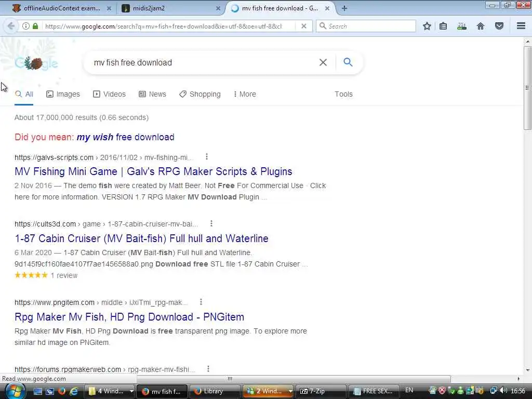Expand the More search categories menu

pos(245,95)
